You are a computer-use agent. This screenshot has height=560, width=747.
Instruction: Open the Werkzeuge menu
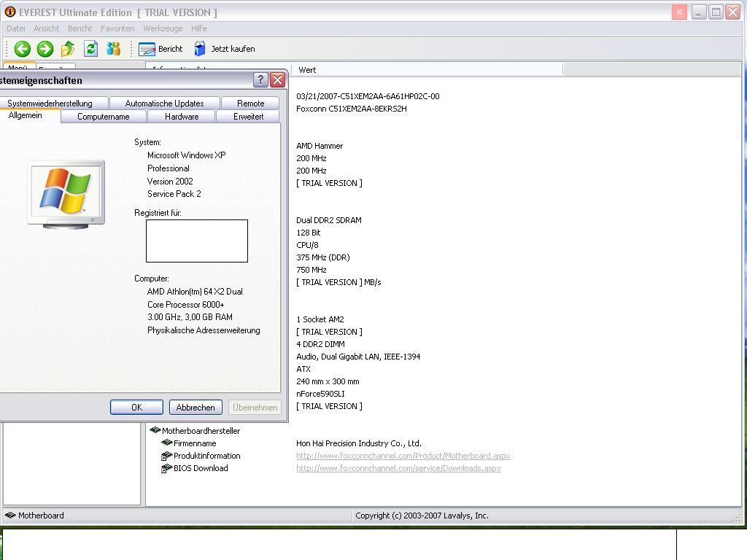click(163, 28)
